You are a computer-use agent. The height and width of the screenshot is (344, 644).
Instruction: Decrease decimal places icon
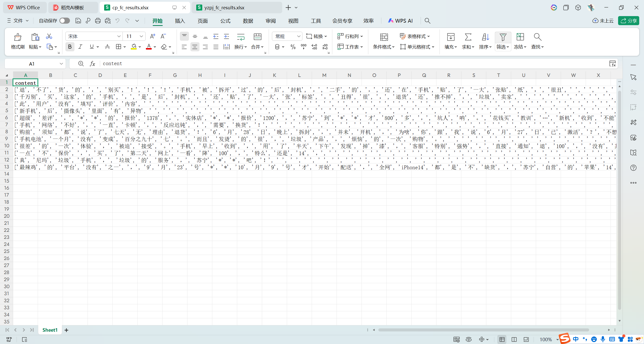pyautogui.click(x=325, y=47)
